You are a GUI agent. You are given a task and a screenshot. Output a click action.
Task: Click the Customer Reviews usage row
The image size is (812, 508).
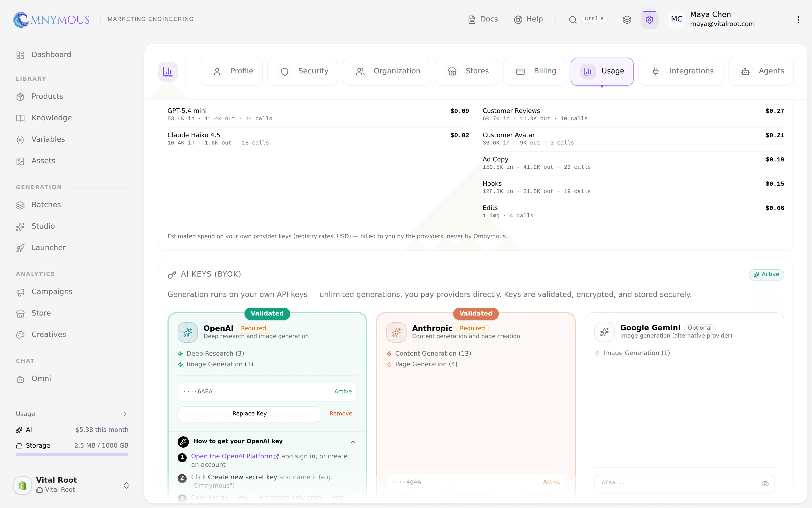[x=633, y=115]
